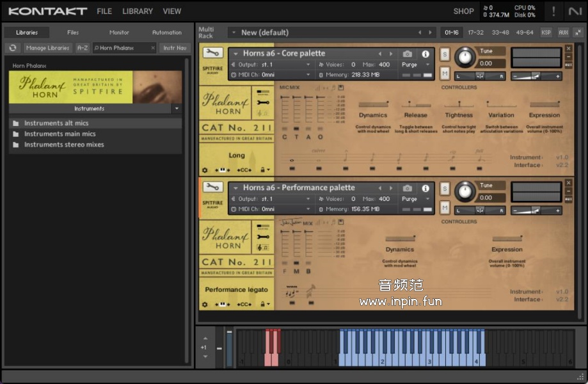588x384 pixels.
Task: Open the LIBRARY menu
Action: 138,11
